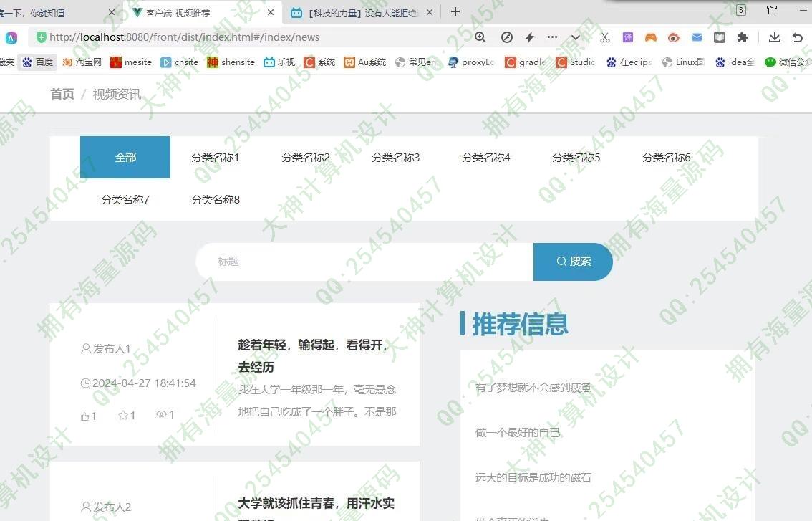
Task: Select the 分类名称7 category
Action: coord(125,200)
